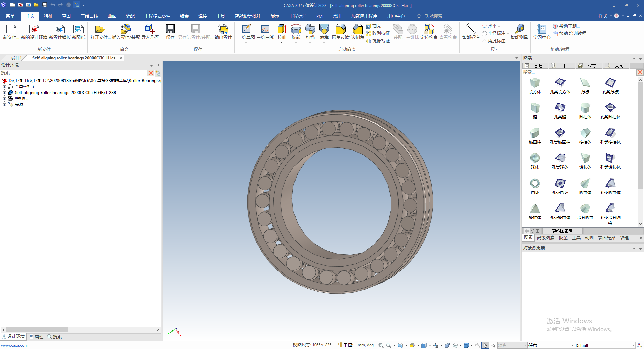Click 智能标注 smart dimension icon
The height and width of the screenshot is (349, 644).
point(471,32)
